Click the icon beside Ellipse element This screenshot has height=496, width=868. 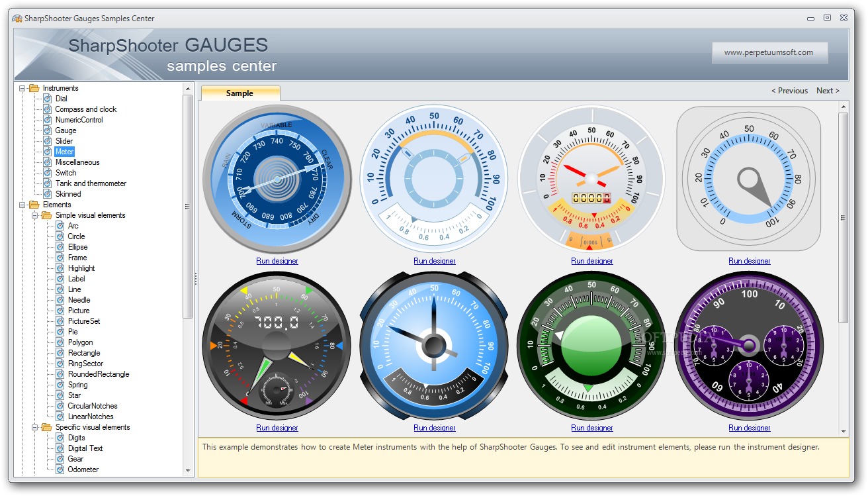coord(60,247)
